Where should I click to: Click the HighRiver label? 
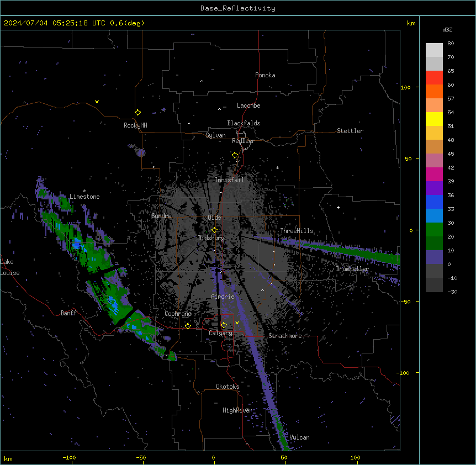click(x=237, y=410)
